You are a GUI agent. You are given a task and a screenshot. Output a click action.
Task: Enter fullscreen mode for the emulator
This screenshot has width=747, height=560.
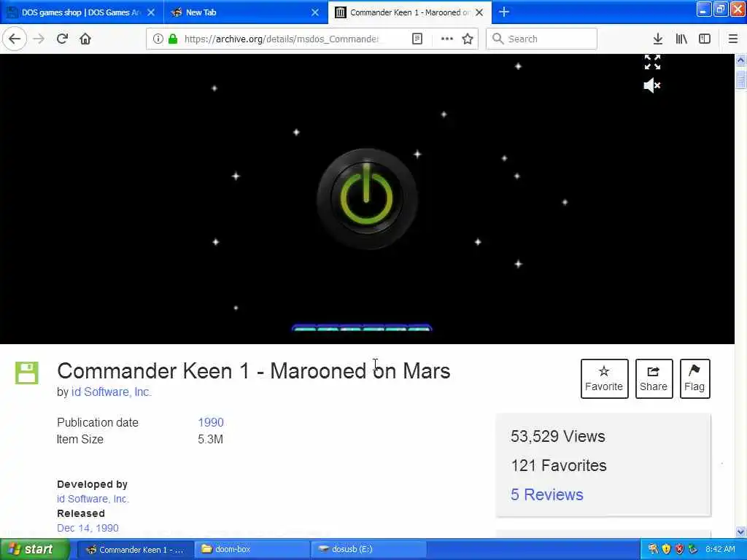point(652,62)
